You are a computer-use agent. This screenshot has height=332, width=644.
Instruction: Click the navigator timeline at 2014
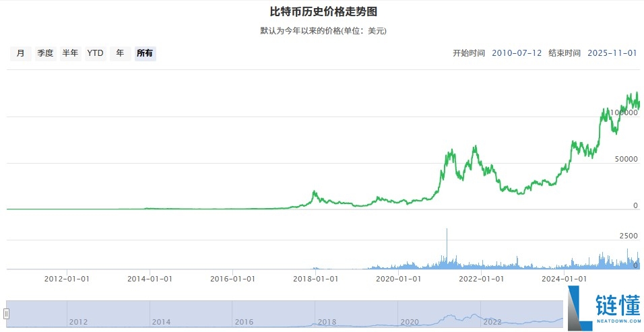161,322
